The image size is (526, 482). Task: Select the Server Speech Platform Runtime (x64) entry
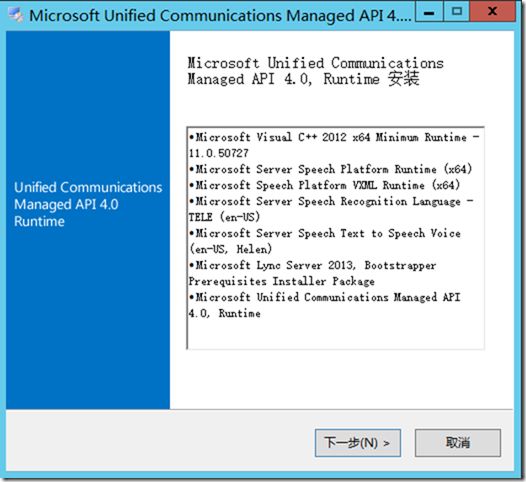330,169
